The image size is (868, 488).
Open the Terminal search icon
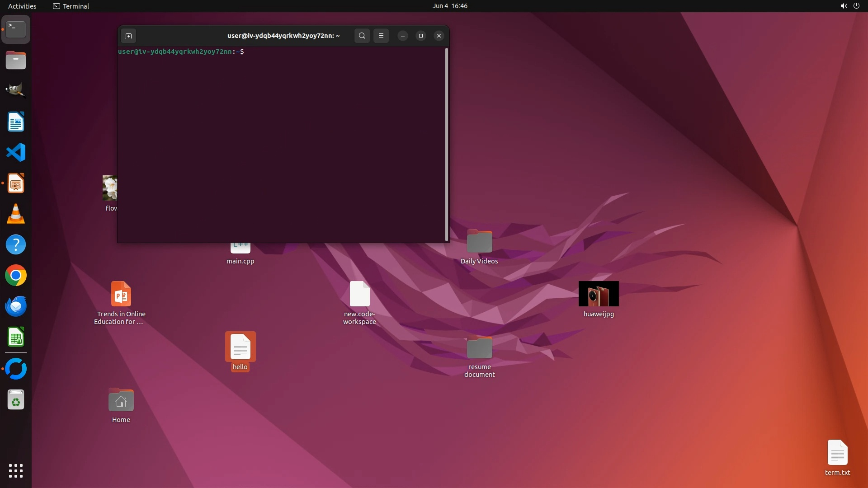point(362,36)
